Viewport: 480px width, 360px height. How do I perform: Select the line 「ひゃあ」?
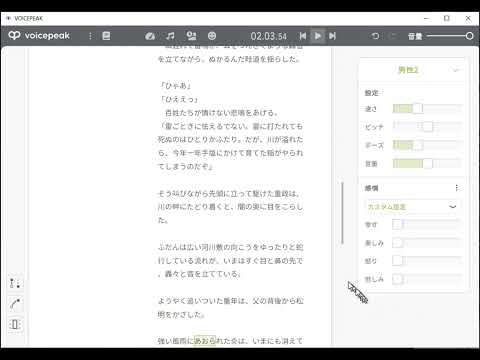(x=176, y=86)
